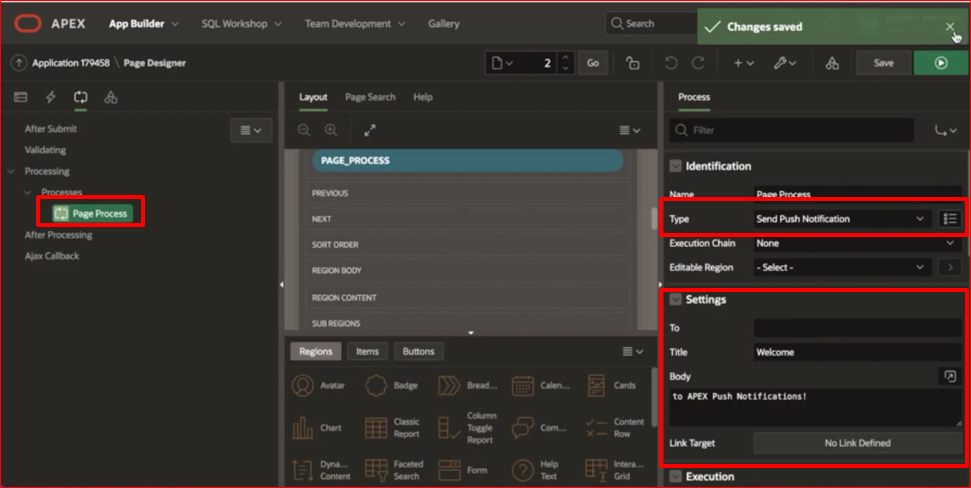
Task: Click the To input field
Action: pyautogui.click(x=858, y=328)
